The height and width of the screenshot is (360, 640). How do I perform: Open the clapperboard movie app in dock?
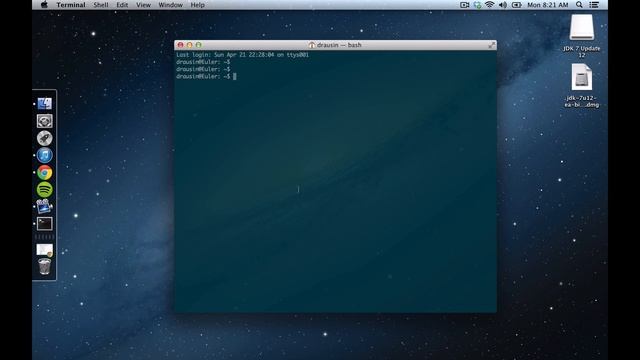click(44, 207)
